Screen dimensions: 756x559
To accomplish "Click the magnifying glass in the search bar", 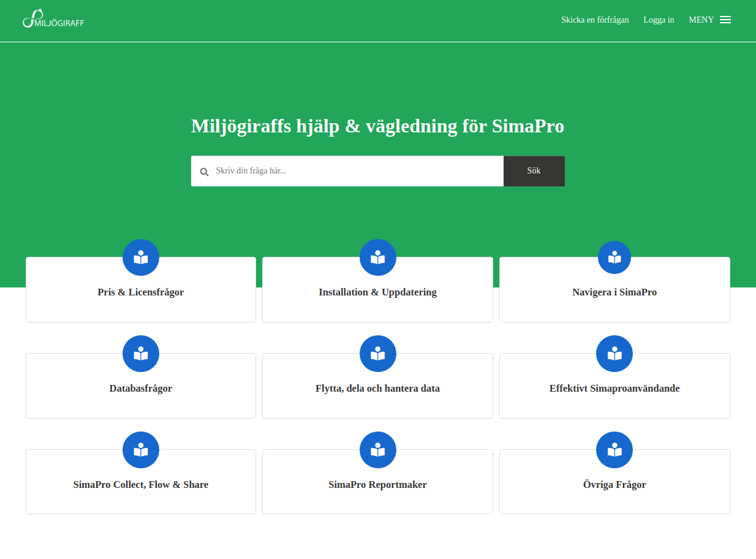I will [x=204, y=171].
